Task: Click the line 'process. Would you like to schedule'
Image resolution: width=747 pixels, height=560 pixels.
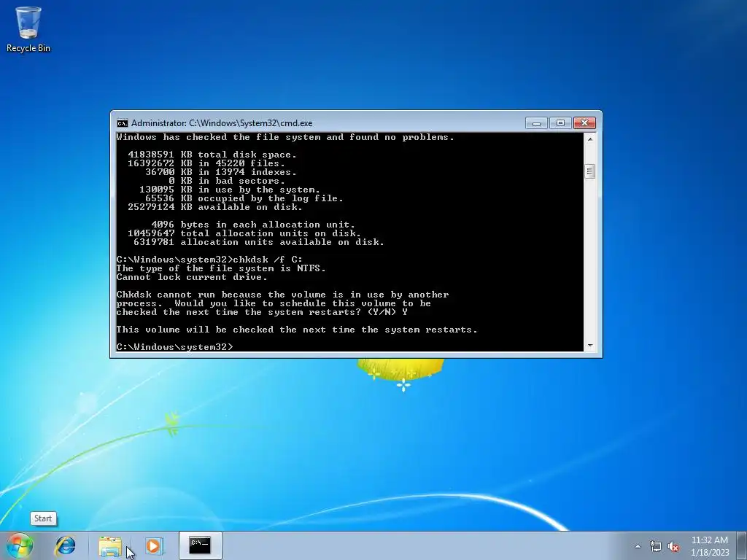Action: point(274,303)
